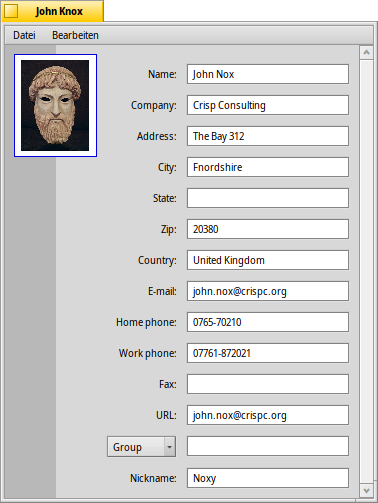Select the contact portrait picture

[x=55, y=105]
